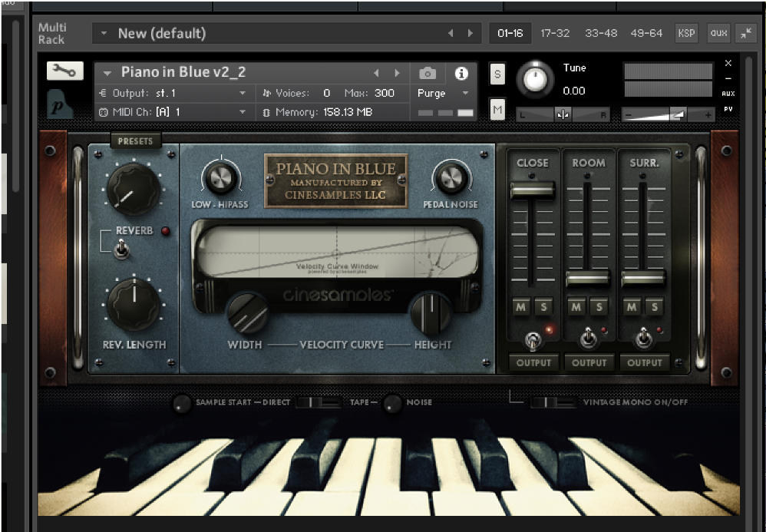Toggle the Vintage Mono on/off switch
Viewport: 766px width, 532px height.
tap(553, 402)
